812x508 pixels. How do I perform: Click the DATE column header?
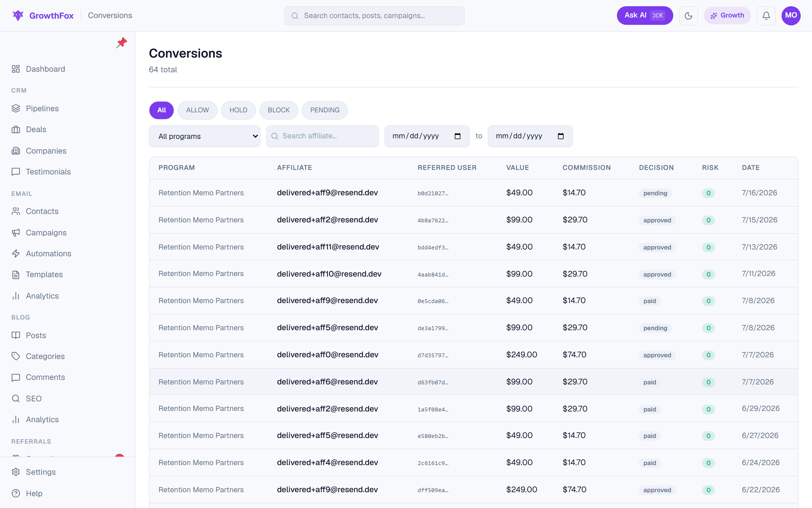(751, 168)
